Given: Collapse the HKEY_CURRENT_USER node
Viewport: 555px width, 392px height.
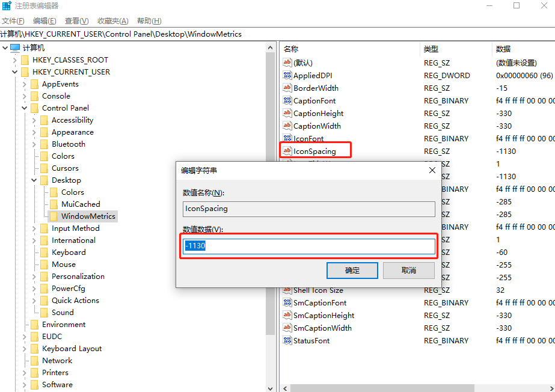Looking at the screenshot, I should pyautogui.click(x=15, y=72).
